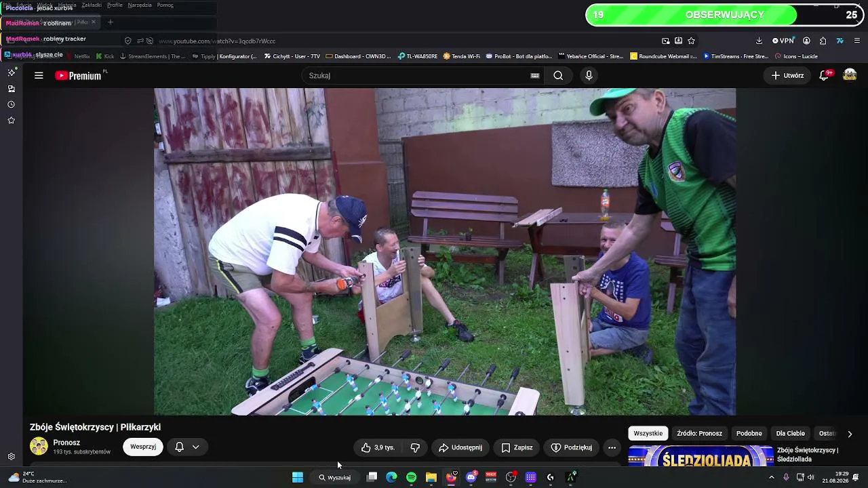Viewport: 868px width, 488px height.
Task: Open browser downloads panel
Action: coord(759,41)
